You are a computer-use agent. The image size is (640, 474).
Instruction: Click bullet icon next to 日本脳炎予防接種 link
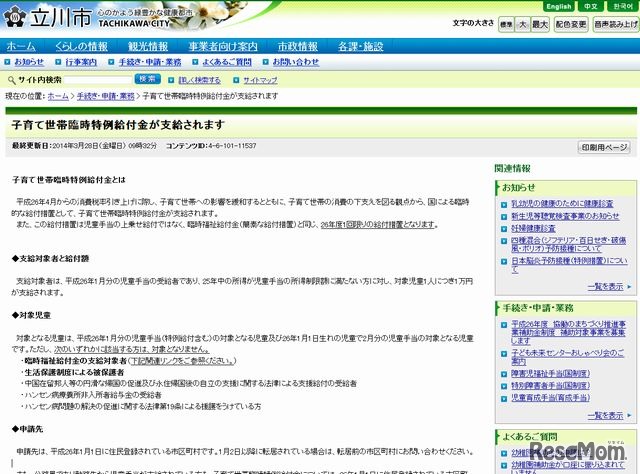(504, 262)
